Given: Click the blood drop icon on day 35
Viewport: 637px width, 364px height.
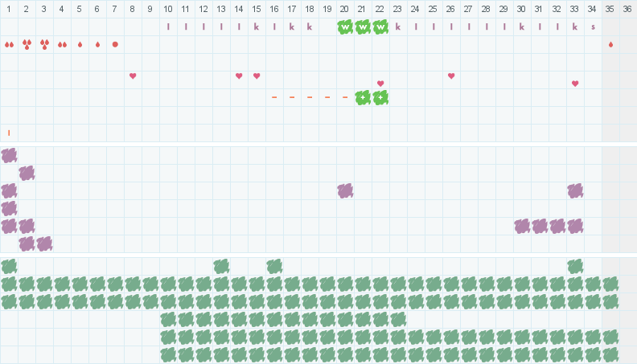Looking at the screenshot, I should coord(610,44).
